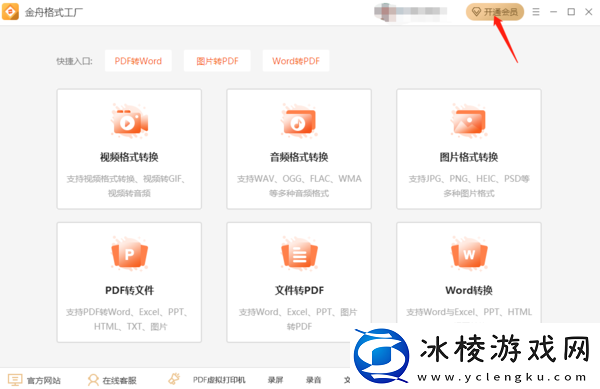
Task: Maximize the 金舟格式工厂 window
Action: click(x=571, y=12)
